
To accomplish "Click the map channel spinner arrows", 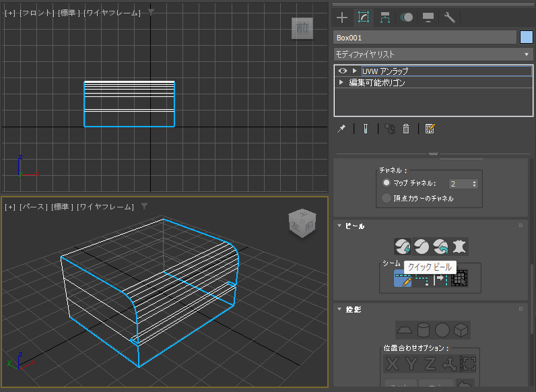I will 475,184.
